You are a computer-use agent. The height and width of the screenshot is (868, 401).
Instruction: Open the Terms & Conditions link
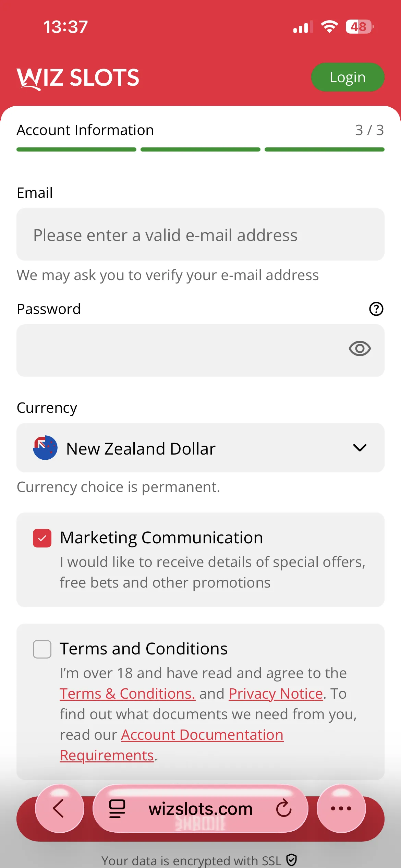click(127, 694)
